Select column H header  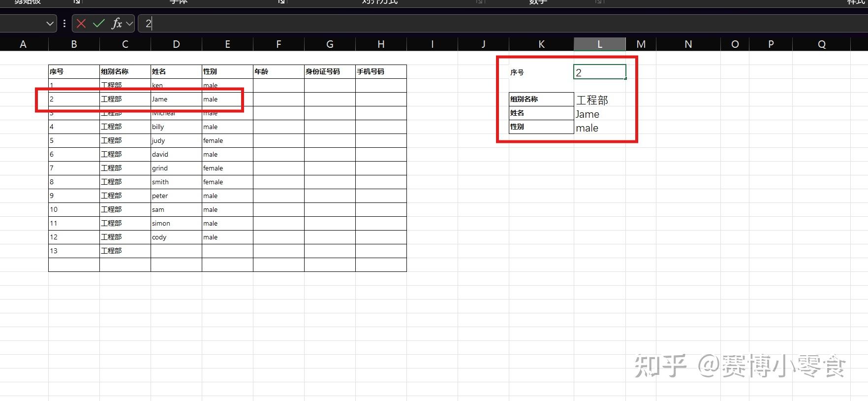click(x=381, y=44)
